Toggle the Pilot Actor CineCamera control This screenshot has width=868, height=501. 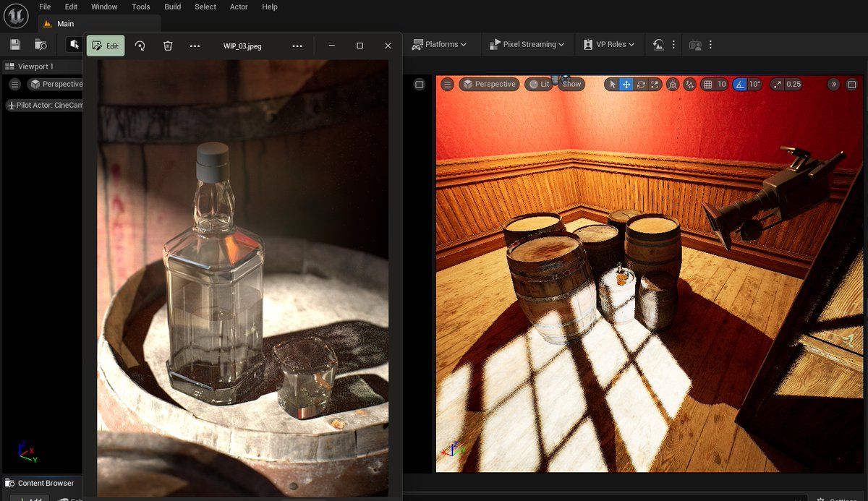[44, 106]
